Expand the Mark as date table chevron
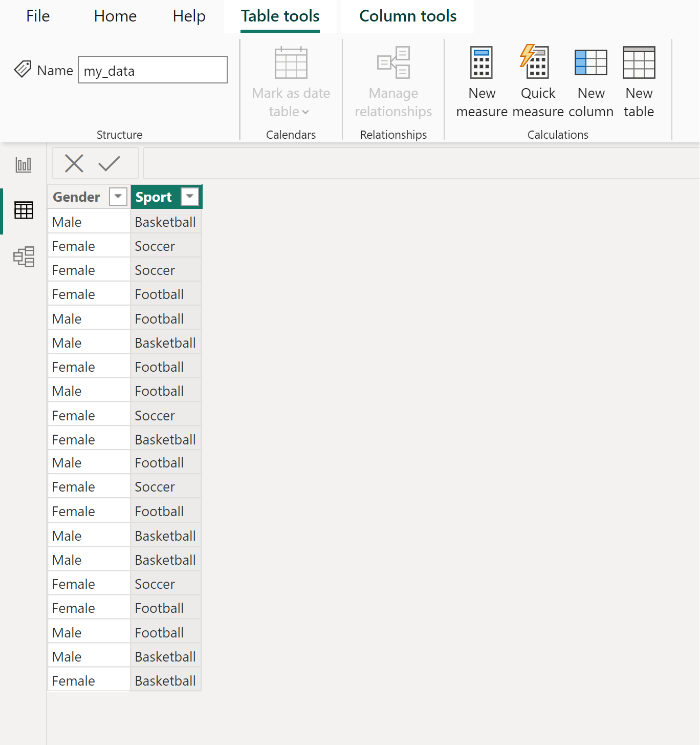700x745 pixels. pyautogui.click(x=307, y=112)
